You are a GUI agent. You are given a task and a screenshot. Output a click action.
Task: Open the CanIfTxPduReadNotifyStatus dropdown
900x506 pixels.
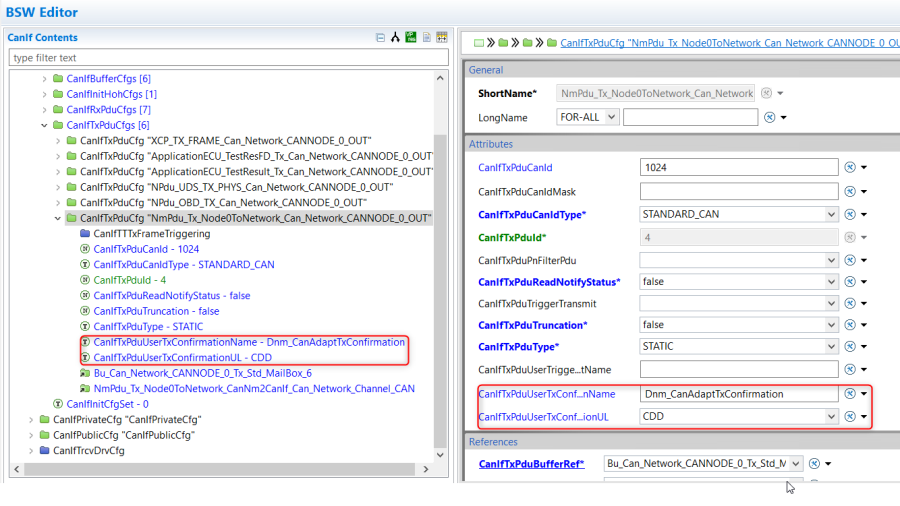831,282
